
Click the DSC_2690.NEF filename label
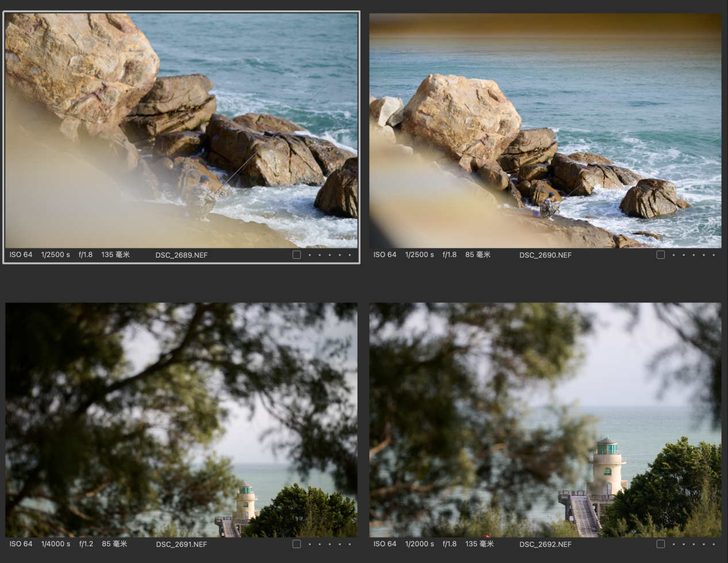pyautogui.click(x=545, y=255)
